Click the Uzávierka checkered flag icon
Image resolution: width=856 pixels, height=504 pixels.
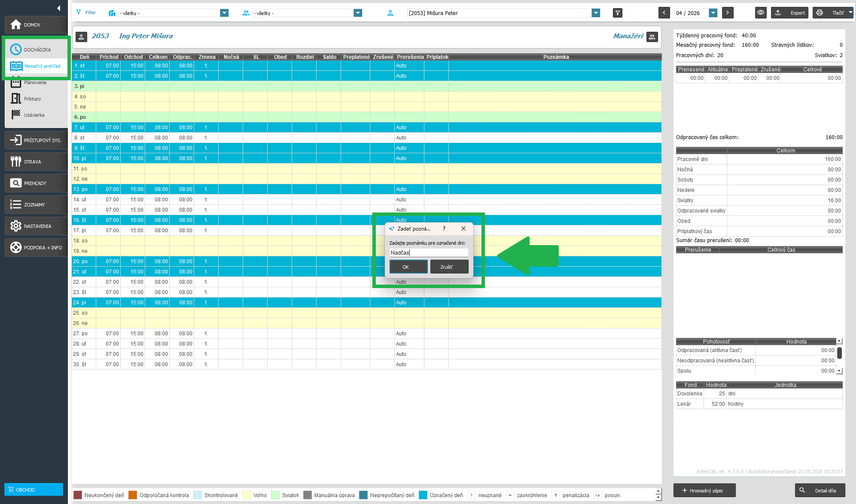16,115
